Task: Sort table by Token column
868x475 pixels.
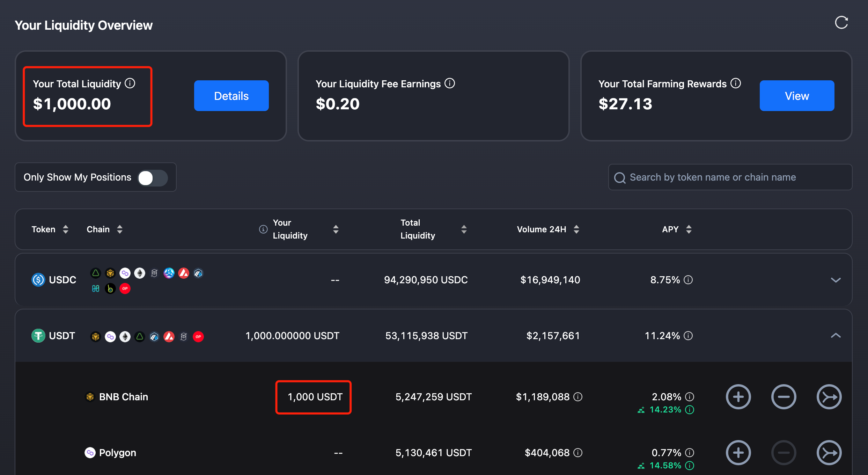Action: 65,229
